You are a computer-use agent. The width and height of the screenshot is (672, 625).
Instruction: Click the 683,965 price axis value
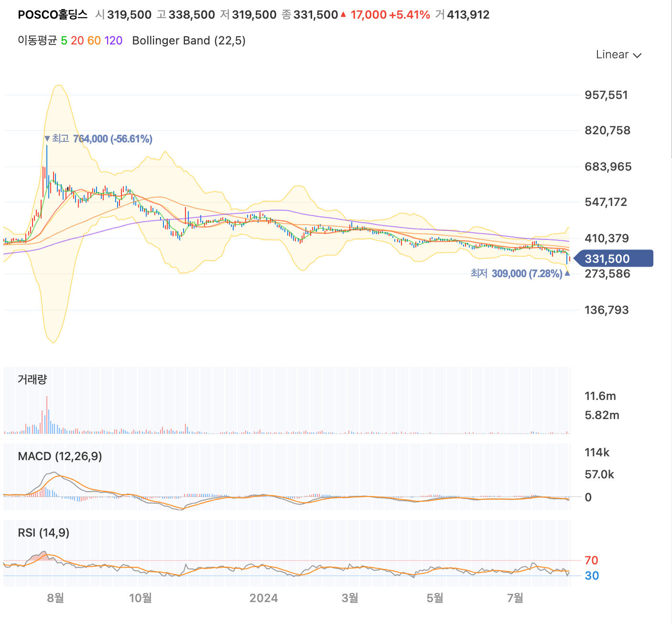608,166
